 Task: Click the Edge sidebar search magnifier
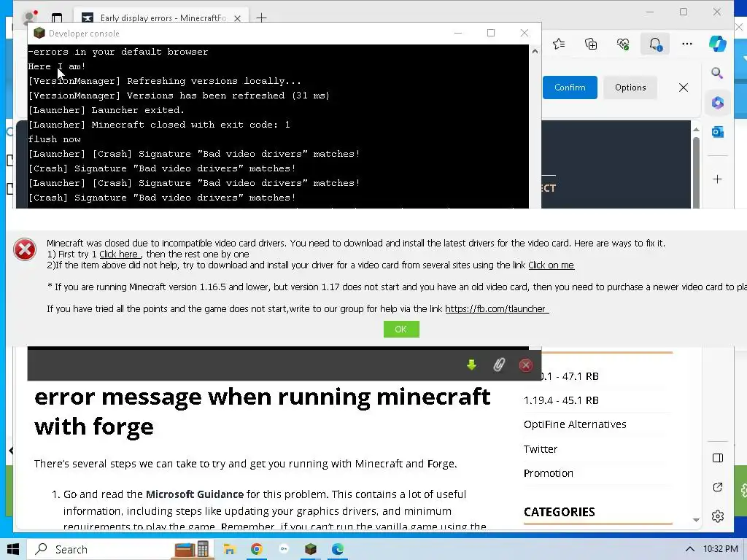pyautogui.click(x=717, y=73)
